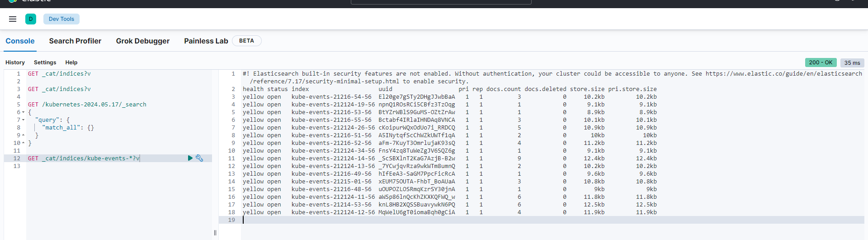Click index kube-events-21215-01-56
868x240 pixels.
(331, 181)
